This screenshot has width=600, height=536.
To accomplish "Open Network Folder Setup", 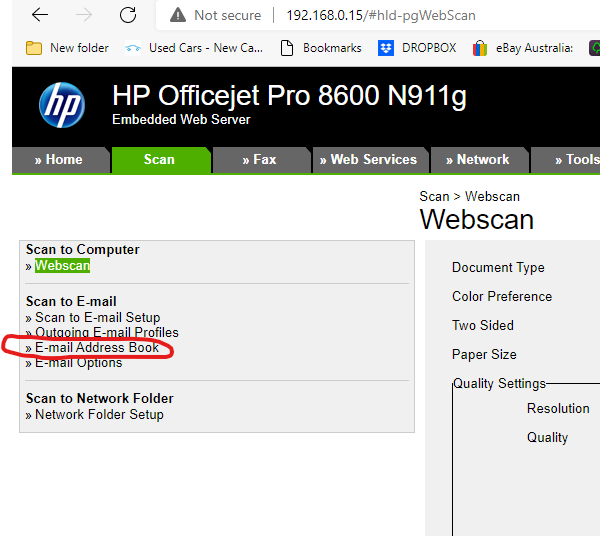I will [99, 415].
